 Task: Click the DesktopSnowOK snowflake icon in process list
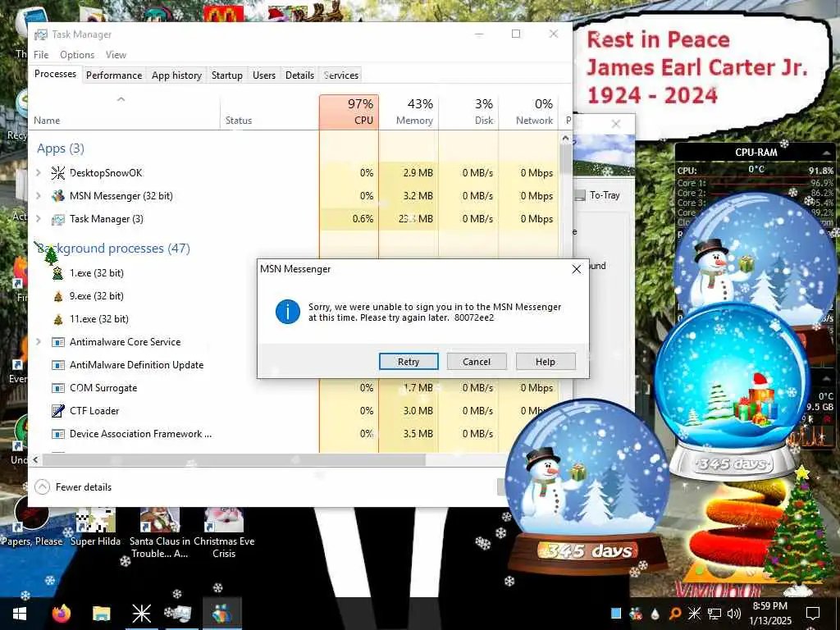58,173
